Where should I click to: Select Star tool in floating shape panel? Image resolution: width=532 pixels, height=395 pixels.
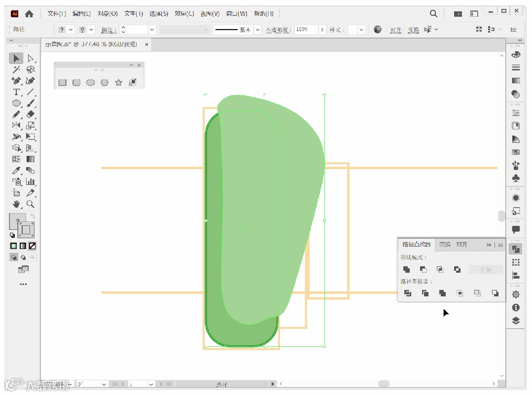pyautogui.click(x=118, y=82)
